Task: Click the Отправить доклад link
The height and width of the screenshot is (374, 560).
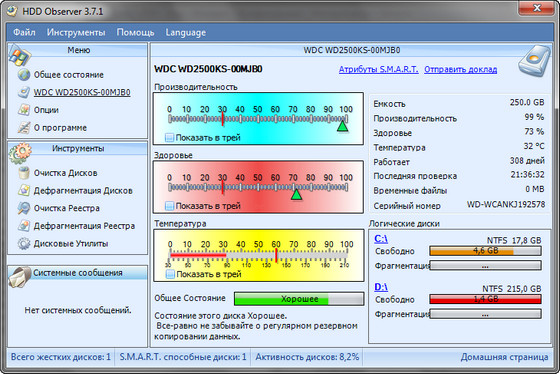Action: [x=461, y=69]
